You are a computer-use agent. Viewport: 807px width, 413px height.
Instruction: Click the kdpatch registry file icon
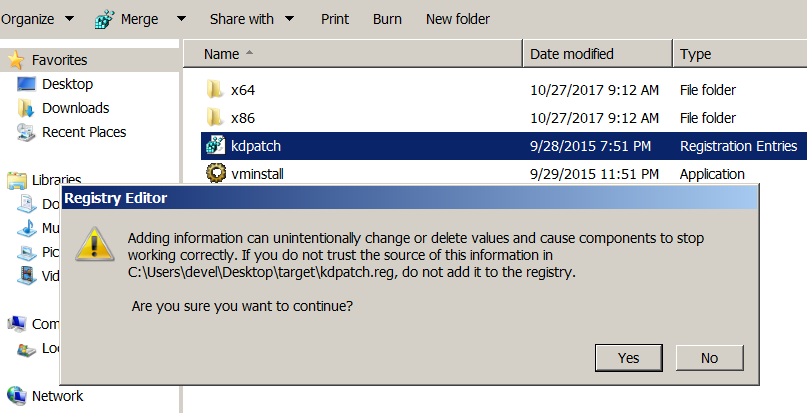[x=214, y=146]
